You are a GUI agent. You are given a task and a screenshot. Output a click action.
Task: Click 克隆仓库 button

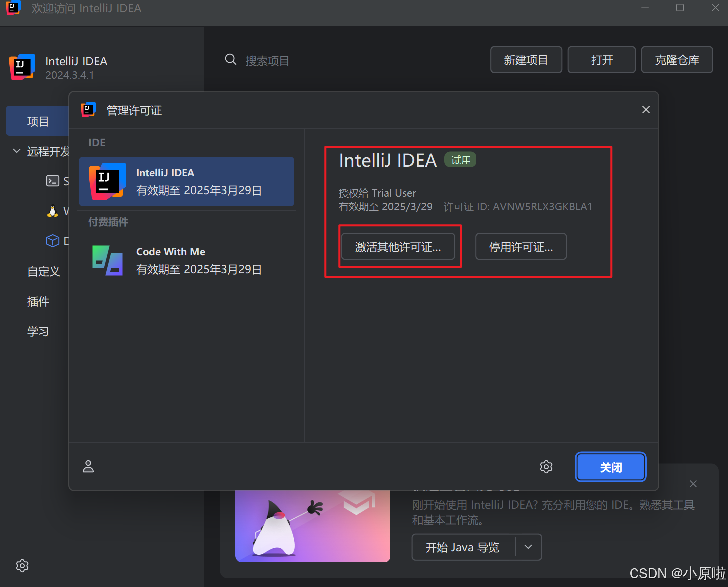(x=677, y=60)
